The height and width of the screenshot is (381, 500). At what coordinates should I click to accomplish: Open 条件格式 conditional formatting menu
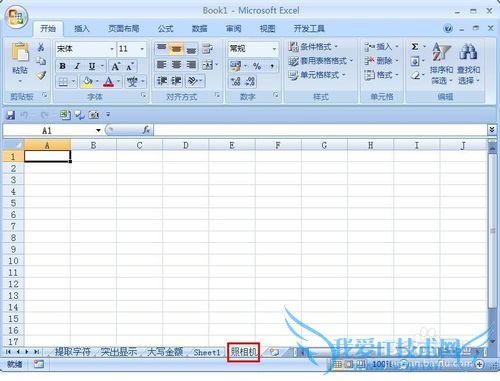(x=313, y=46)
